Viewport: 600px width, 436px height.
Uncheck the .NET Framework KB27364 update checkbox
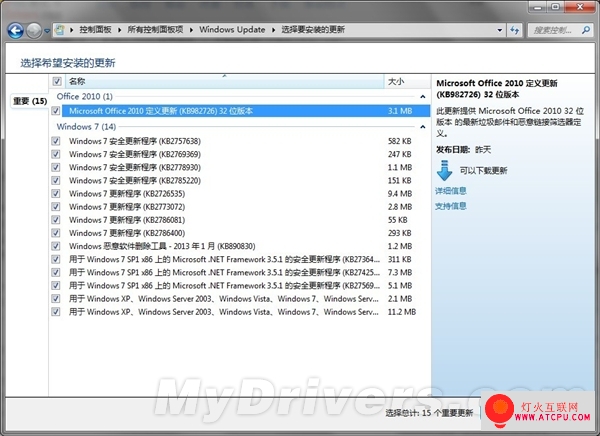pyautogui.click(x=56, y=259)
